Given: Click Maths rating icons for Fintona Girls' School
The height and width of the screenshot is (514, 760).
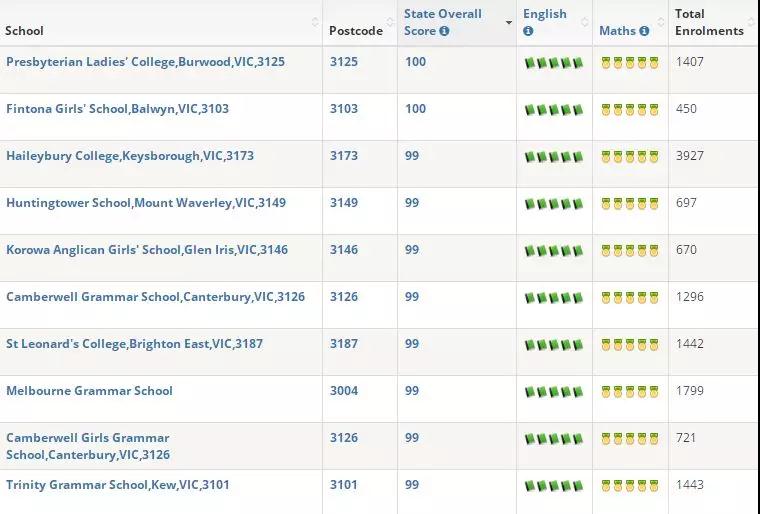Looking at the screenshot, I should pyautogui.click(x=630, y=110).
